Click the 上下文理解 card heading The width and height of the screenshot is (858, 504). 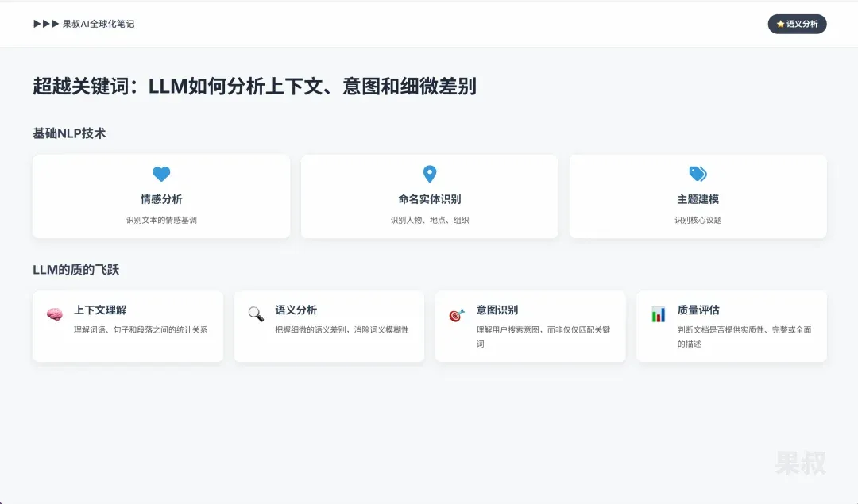(100, 310)
